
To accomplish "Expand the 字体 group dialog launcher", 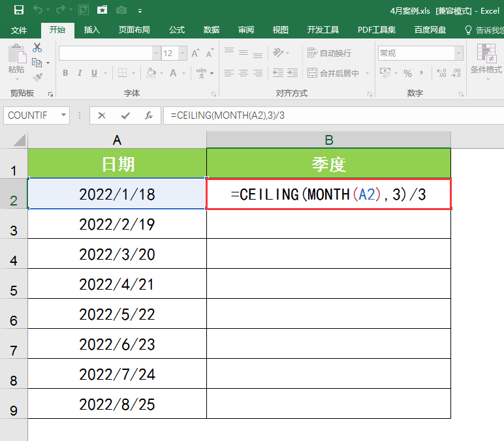I will [213, 94].
